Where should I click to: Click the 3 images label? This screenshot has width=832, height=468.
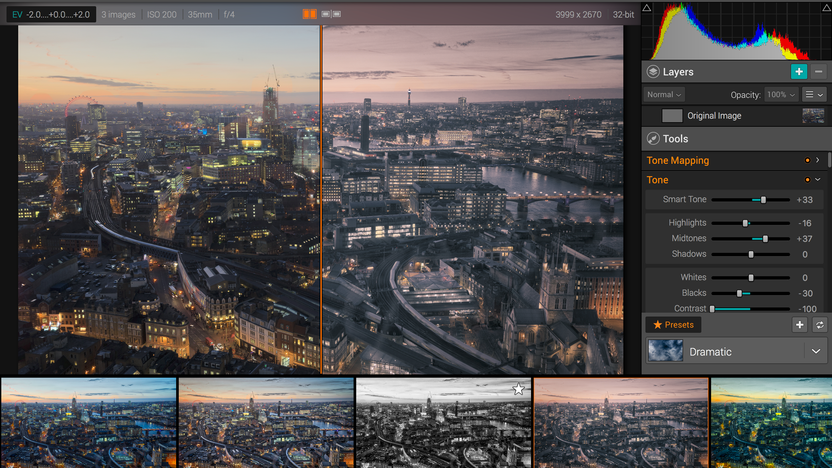118,14
